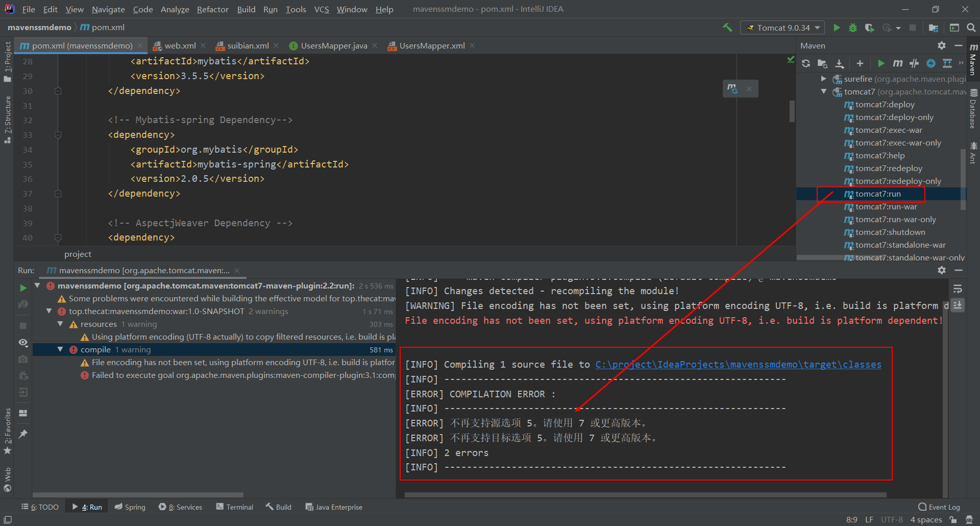Open Project Structure dialog icon
980x526 pixels.
(x=934, y=28)
